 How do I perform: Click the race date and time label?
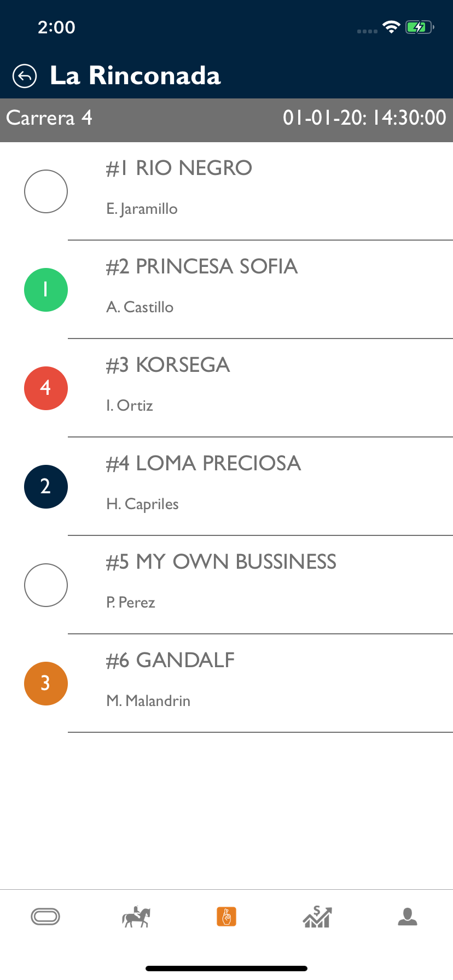[364, 118]
